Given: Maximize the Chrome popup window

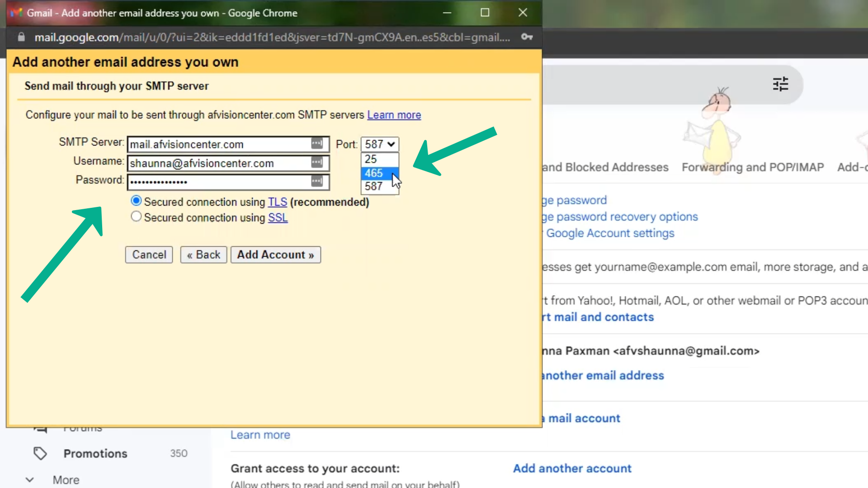Looking at the screenshot, I should pyautogui.click(x=485, y=13).
